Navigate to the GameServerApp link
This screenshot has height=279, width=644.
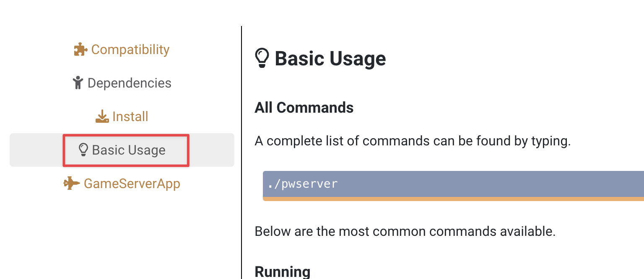coord(132,183)
